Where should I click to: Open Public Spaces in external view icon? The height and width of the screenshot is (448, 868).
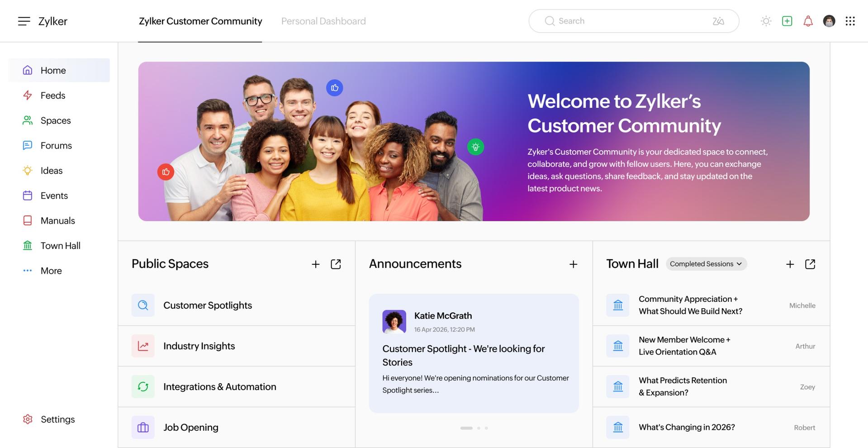pos(336,264)
